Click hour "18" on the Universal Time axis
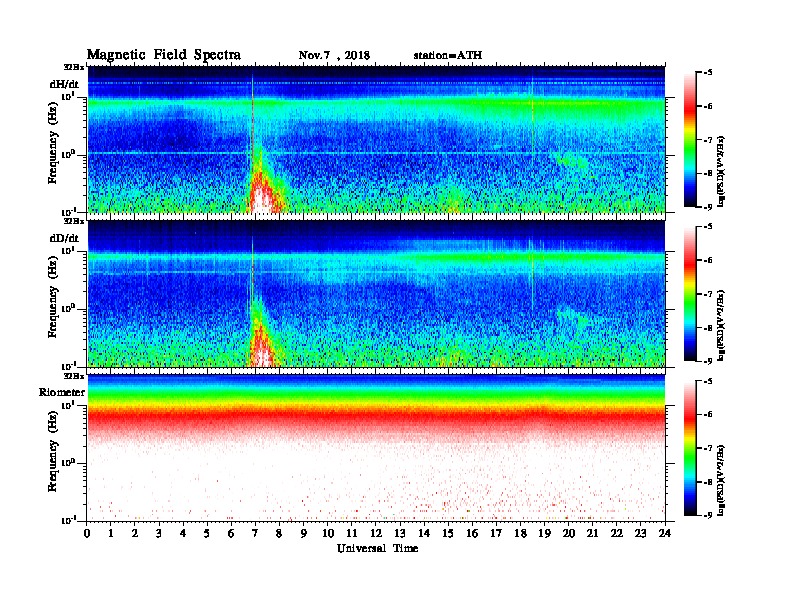The width and height of the screenshot is (792, 612). coord(520,534)
